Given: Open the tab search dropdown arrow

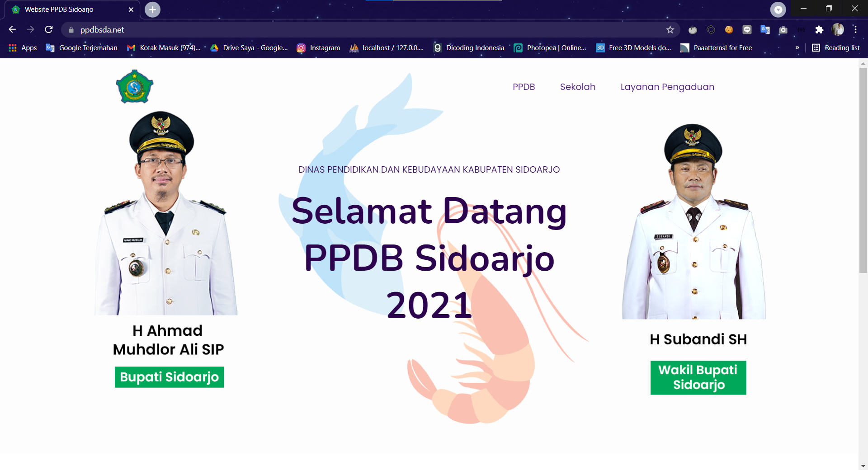Looking at the screenshot, I should (778, 9).
